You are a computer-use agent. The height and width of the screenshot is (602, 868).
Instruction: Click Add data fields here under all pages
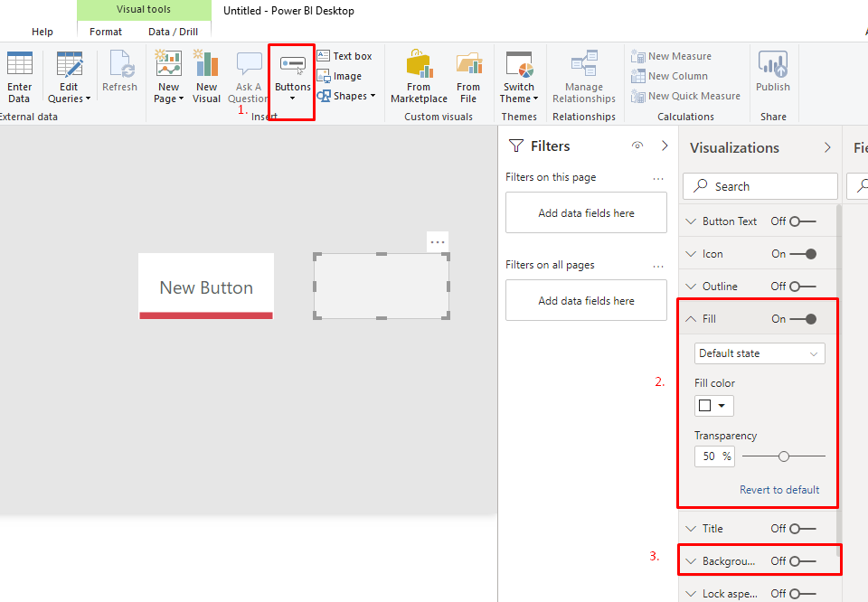click(x=586, y=300)
